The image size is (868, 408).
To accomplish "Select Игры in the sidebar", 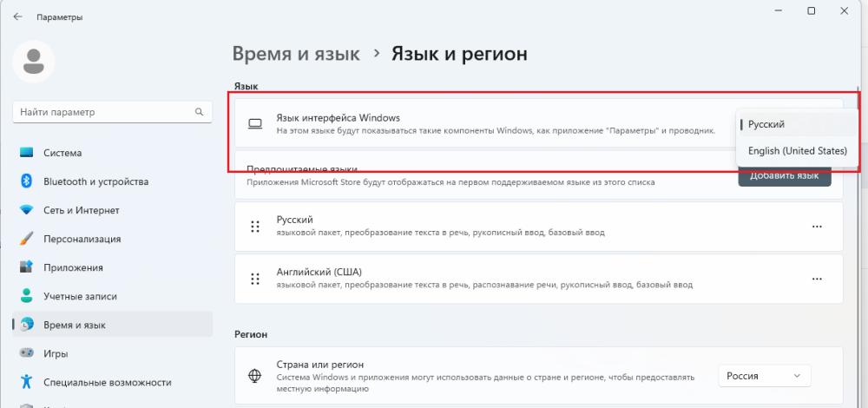I will pos(56,353).
